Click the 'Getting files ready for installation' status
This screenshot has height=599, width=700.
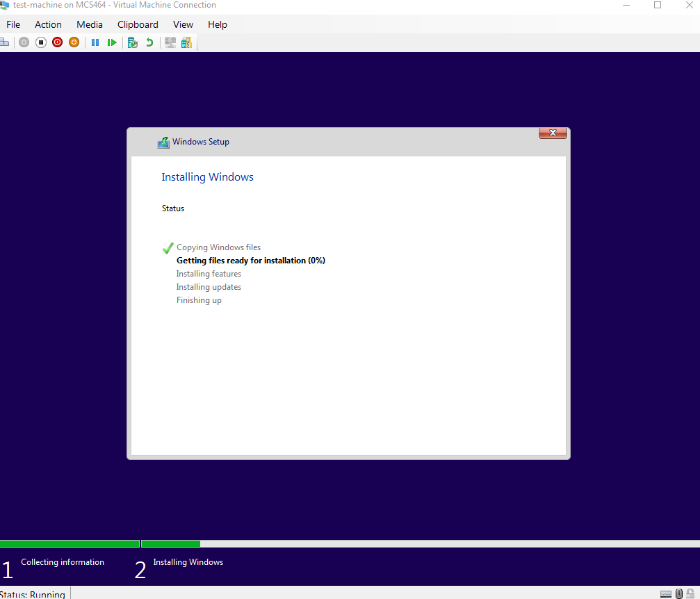251,261
